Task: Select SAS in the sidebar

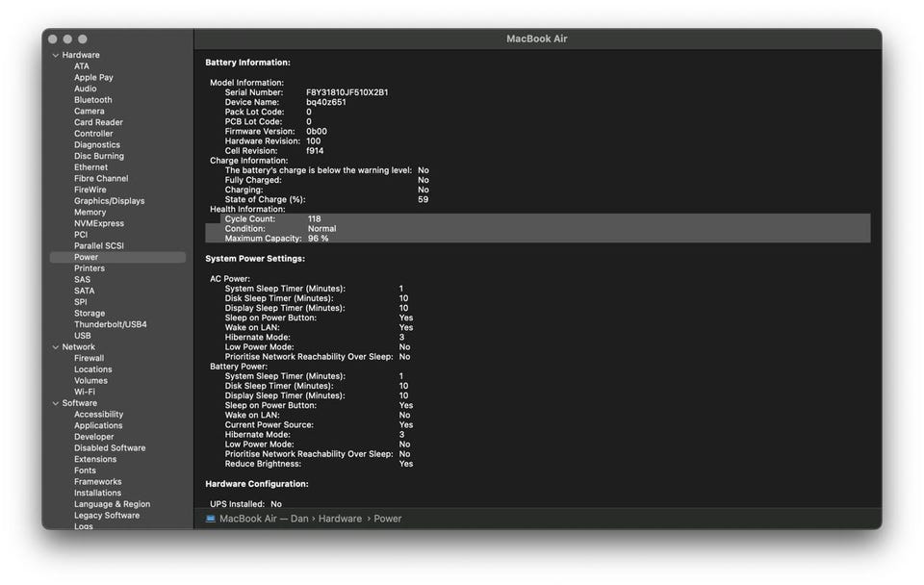Action: 83,279
